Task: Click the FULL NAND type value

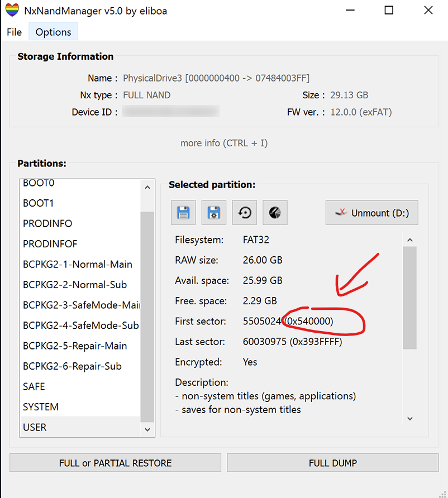Action: point(147,95)
